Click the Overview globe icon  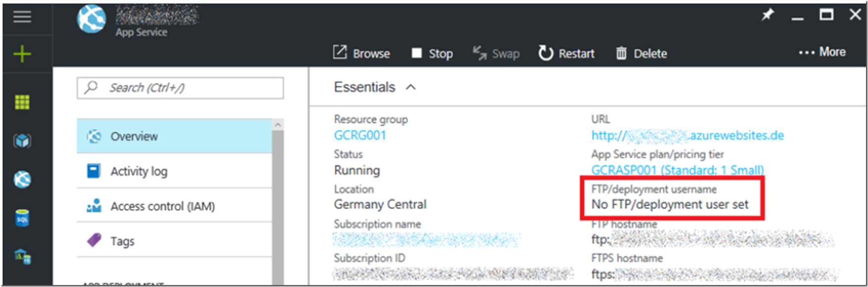(94, 136)
